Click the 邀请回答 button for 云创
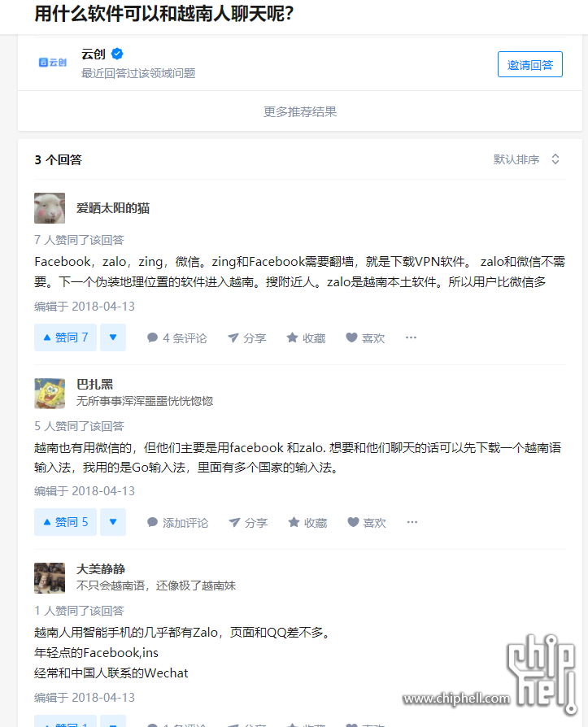Viewport: 588px width, 727px height. [x=530, y=64]
